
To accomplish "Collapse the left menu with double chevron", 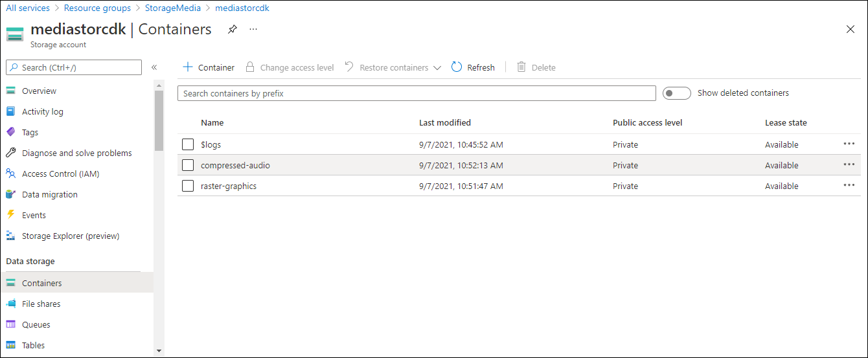I will point(154,67).
